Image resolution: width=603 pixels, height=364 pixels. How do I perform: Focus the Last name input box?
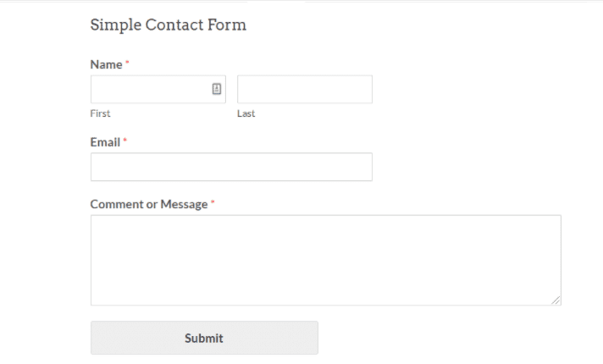tap(305, 89)
